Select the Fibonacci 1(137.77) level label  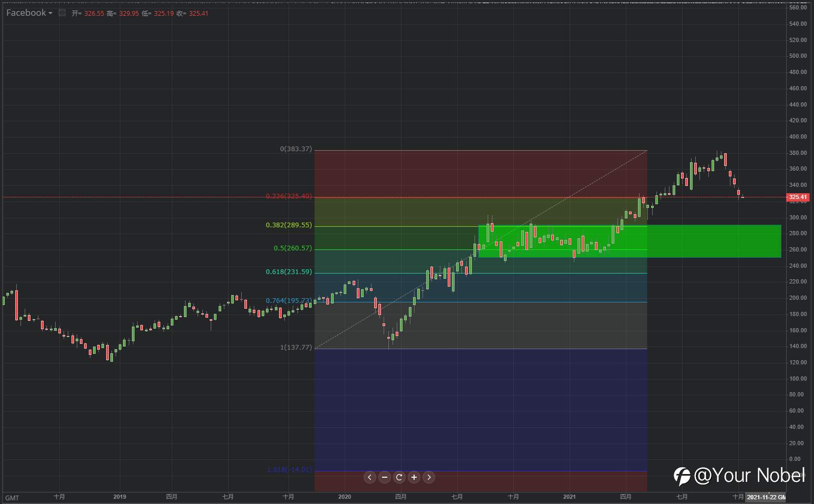click(x=296, y=348)
